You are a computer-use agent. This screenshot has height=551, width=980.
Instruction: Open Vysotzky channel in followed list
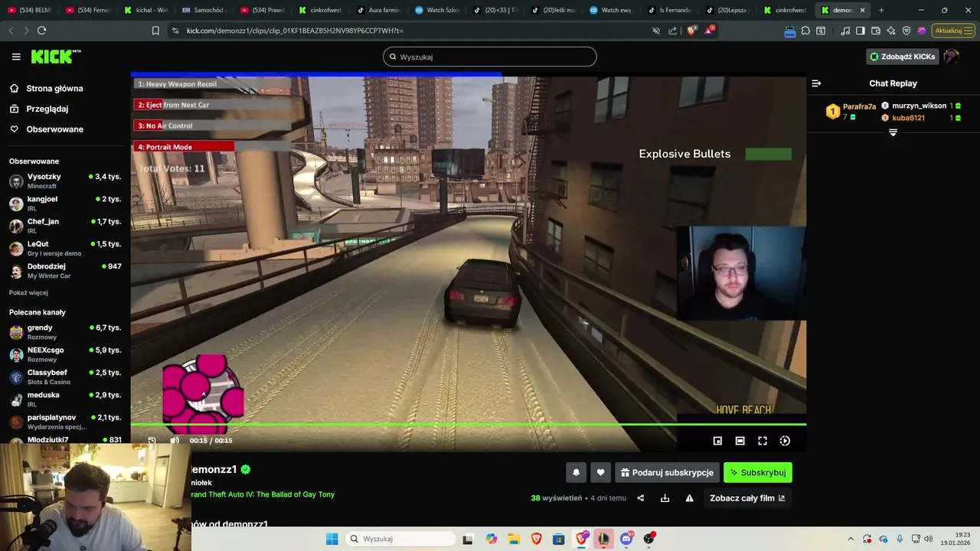65,181
